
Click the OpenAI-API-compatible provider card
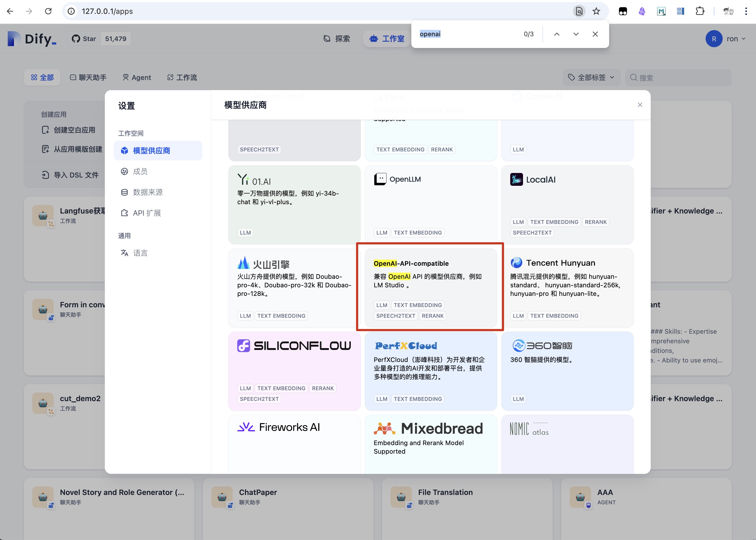tap(431, 288)
